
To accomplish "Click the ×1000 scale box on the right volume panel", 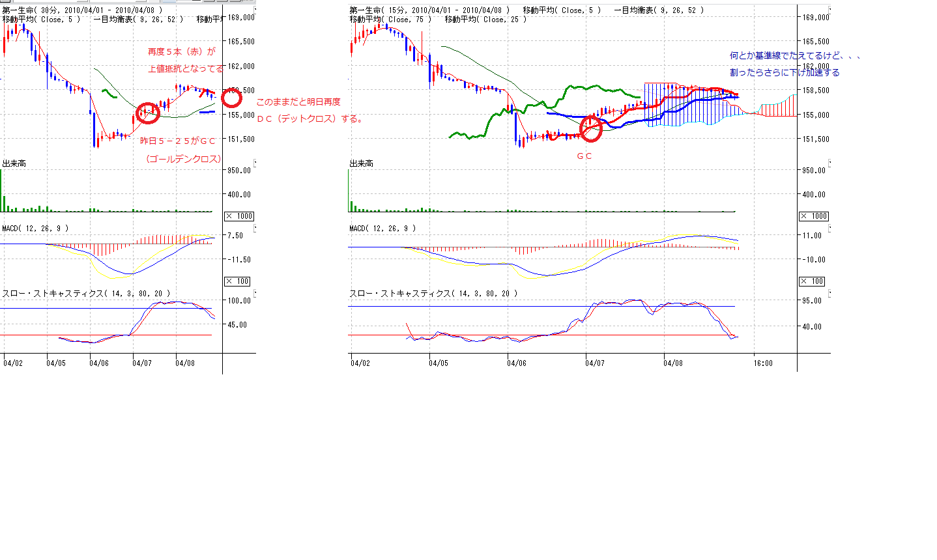I will click(814, 216).
